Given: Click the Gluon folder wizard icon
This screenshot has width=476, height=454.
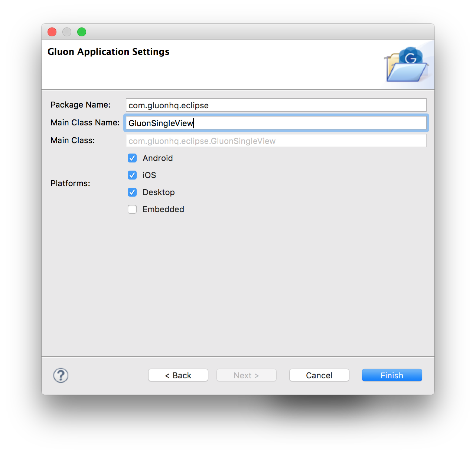Looking at the screenshot, I should pos(407,65).
